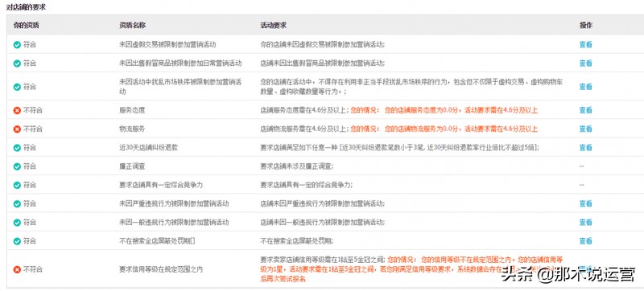Open 查看 link for 服务态度 row
The width and height of the screenshot is (644, 291).
pyautogui.click(x=586, y=110)
